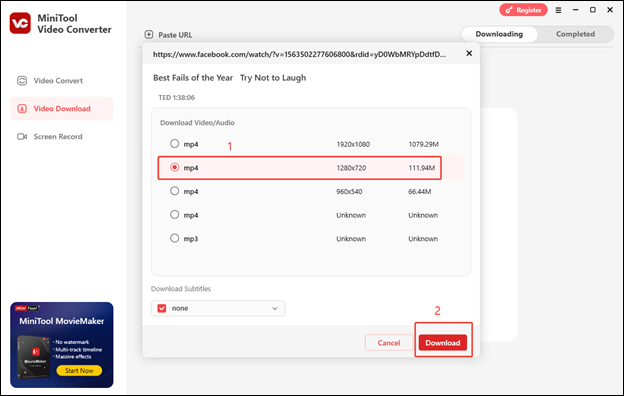Image resolution: width=624 pixels, height=396 pixels.
Task: Click Start Now in MovieMaker ad
Action: coord(79,371)
